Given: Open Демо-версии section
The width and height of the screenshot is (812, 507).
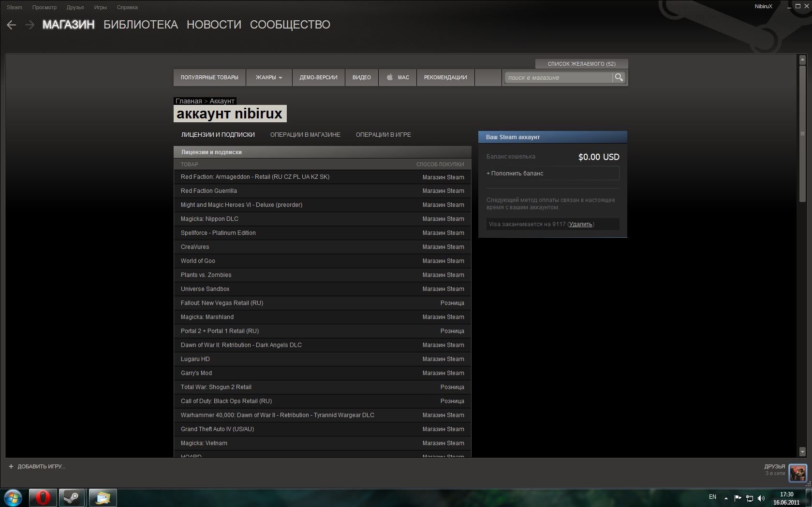Looking at the screenshot, I should 319,77.
